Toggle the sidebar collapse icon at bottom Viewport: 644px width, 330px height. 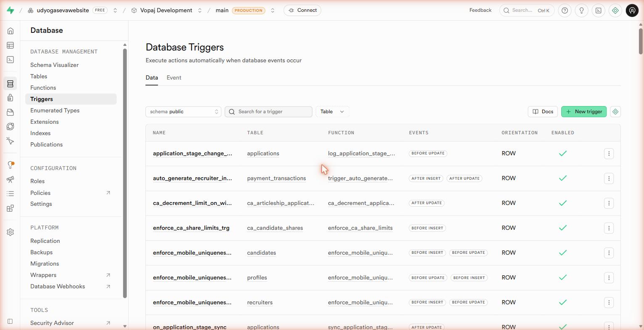[x=11, y=322]
